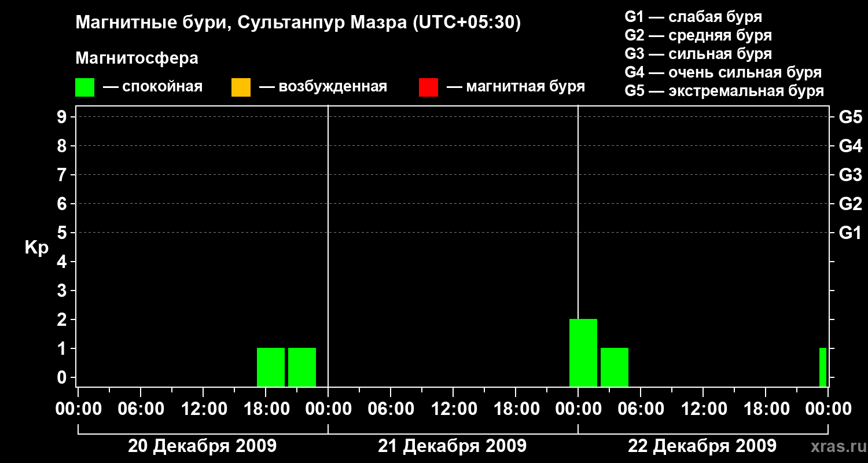Click the '18:00' time label for 22 December
This screenshot has width=868, height=463.
766,409
